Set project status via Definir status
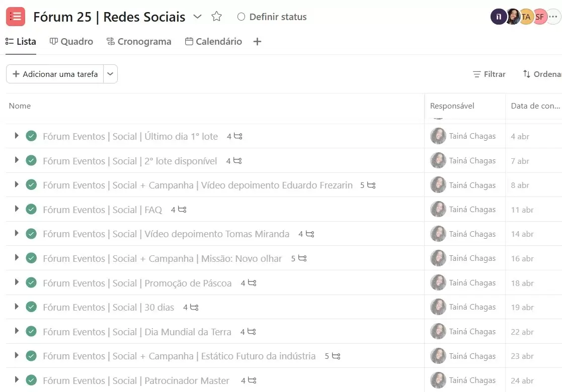 coord(272,17)
